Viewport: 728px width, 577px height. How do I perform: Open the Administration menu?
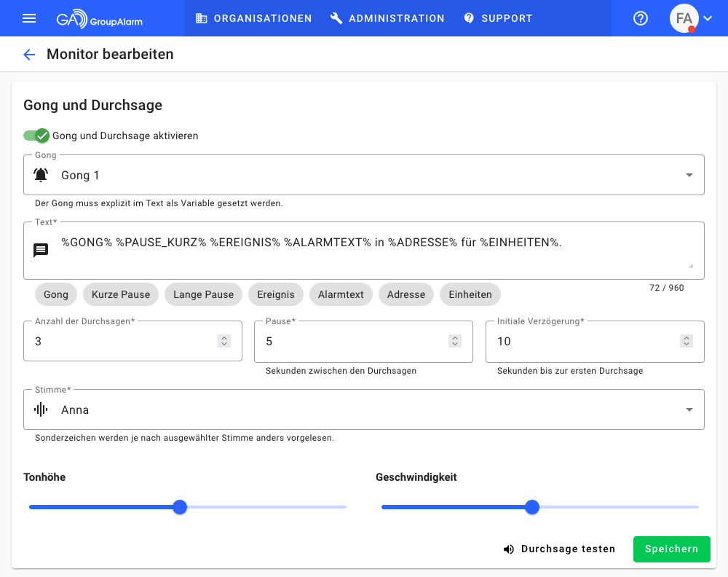387,18
